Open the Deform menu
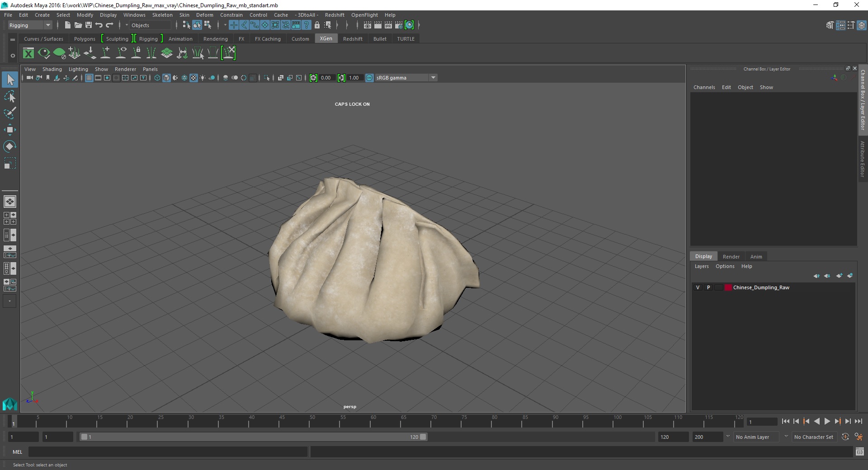The height and width of the screenshot is (470, 868). click(204, 15)
